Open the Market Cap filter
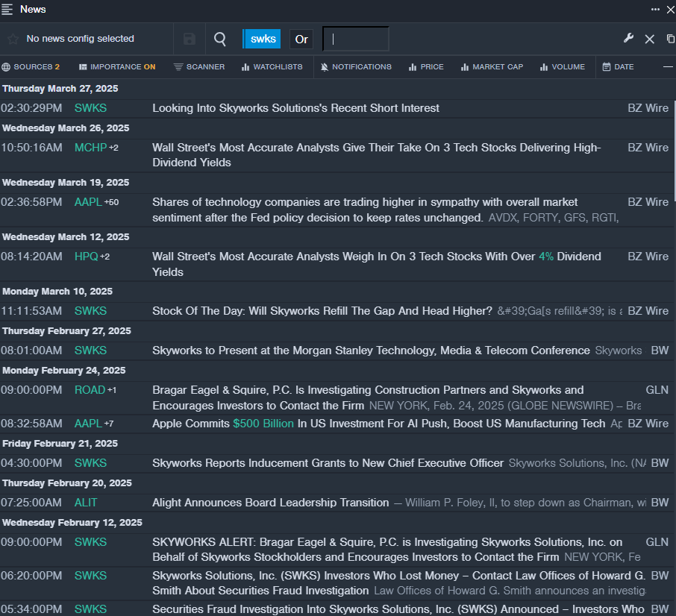The image size is (676, 616). click(x=492, y=67)
